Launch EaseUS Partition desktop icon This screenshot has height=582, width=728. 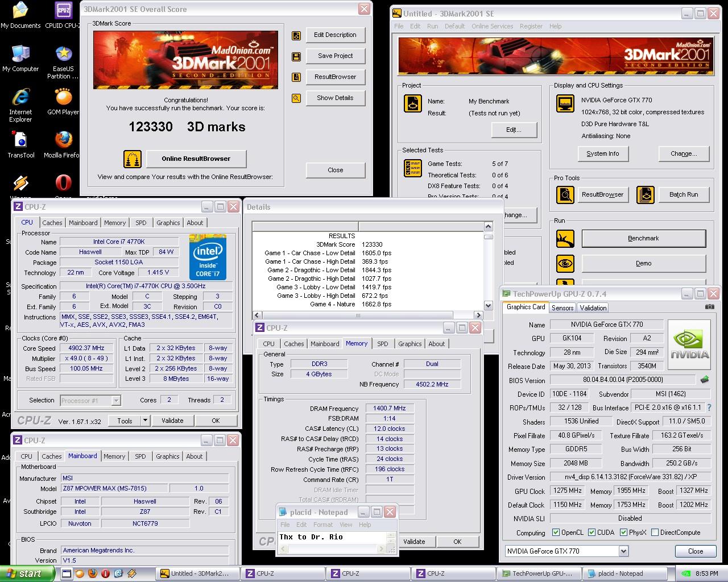(63, 63)
